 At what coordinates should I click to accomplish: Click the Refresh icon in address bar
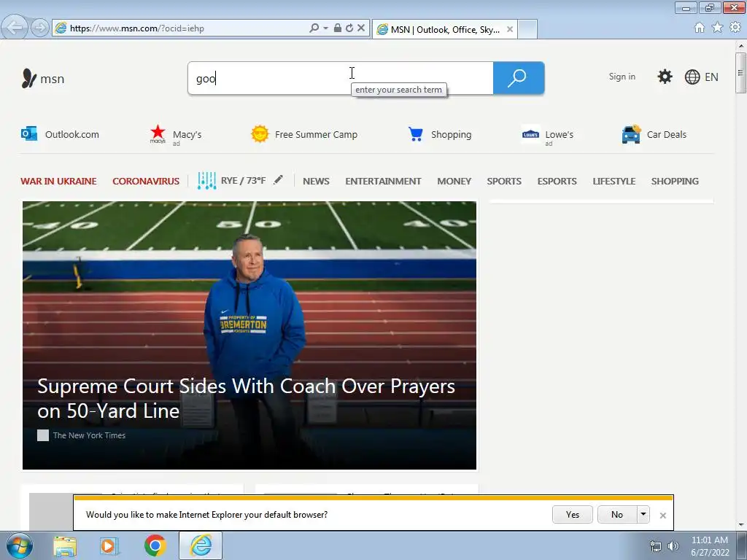click(x=349, y=28)
